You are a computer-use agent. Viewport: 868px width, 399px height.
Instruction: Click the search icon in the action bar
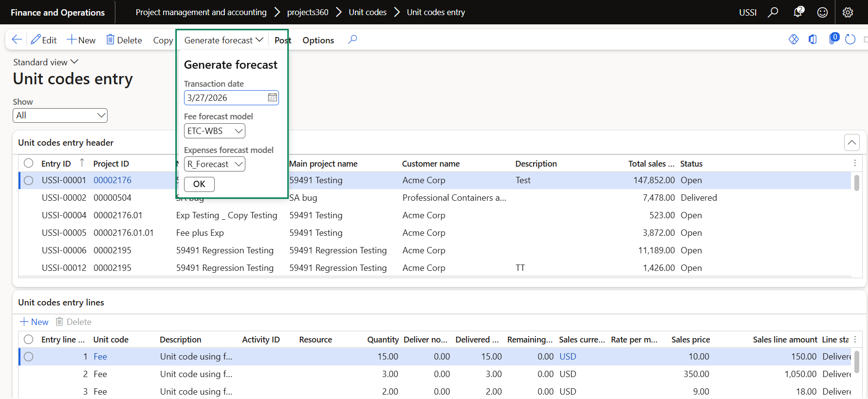352,40
